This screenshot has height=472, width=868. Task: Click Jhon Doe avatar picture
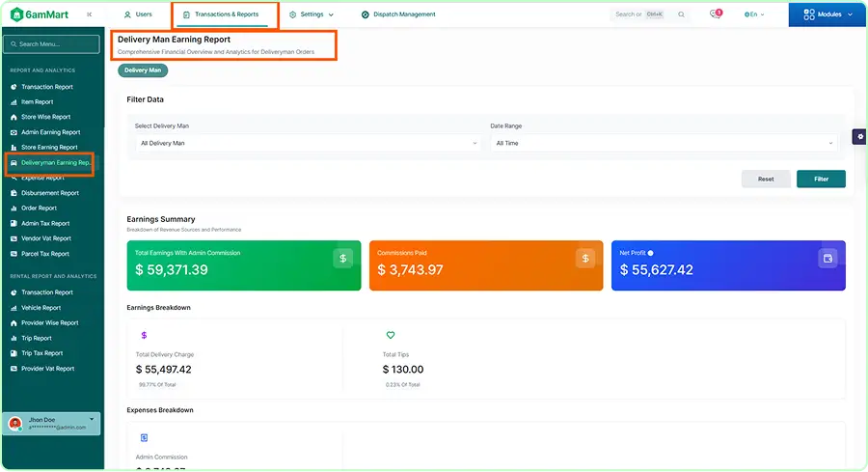click(14, 424)
